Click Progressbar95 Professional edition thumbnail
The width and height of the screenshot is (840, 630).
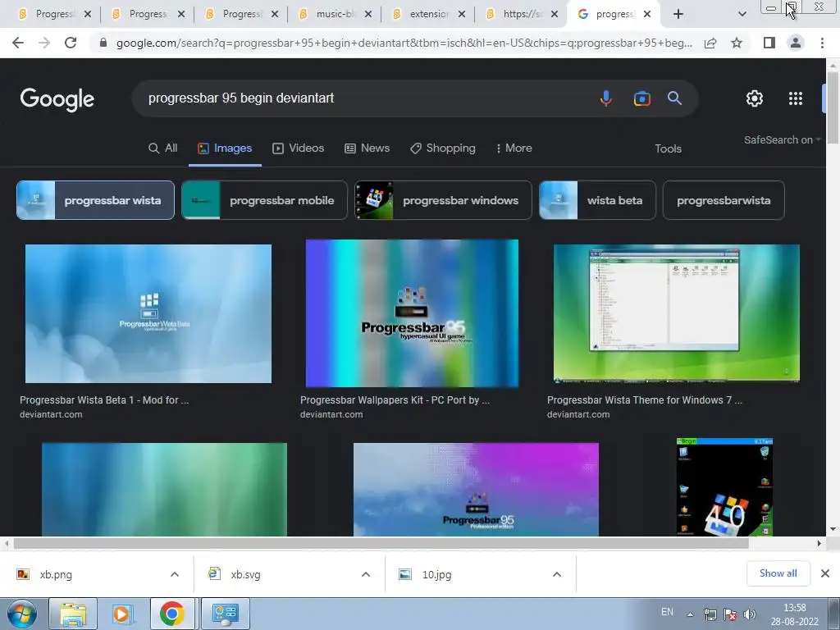pos(476,490)
